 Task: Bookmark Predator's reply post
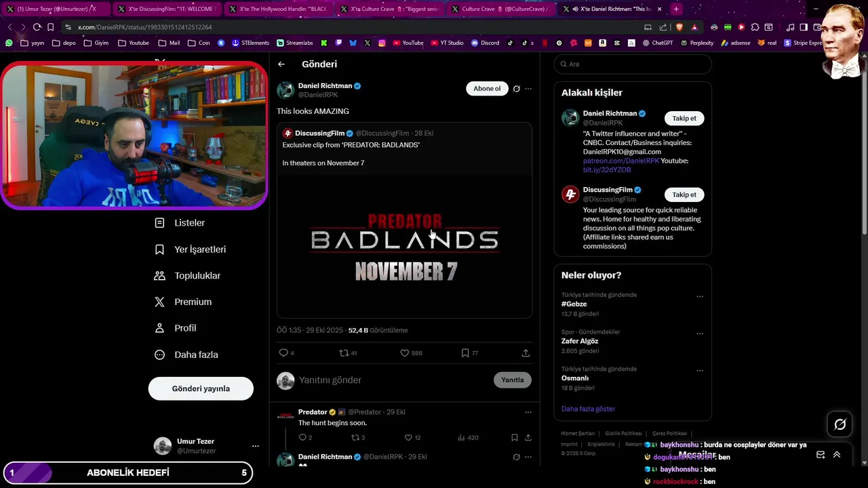(515, 438)
